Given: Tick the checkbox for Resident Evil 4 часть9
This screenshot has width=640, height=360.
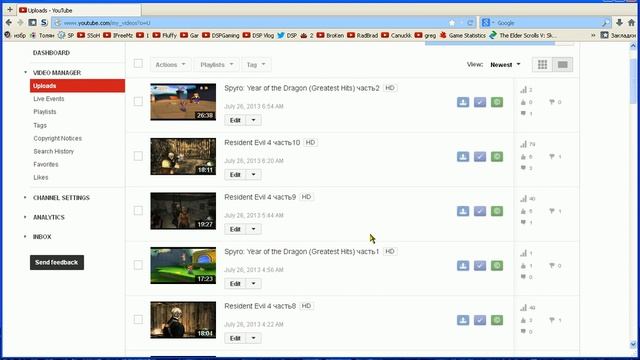Looking at the screenshot, I should 138,210.
